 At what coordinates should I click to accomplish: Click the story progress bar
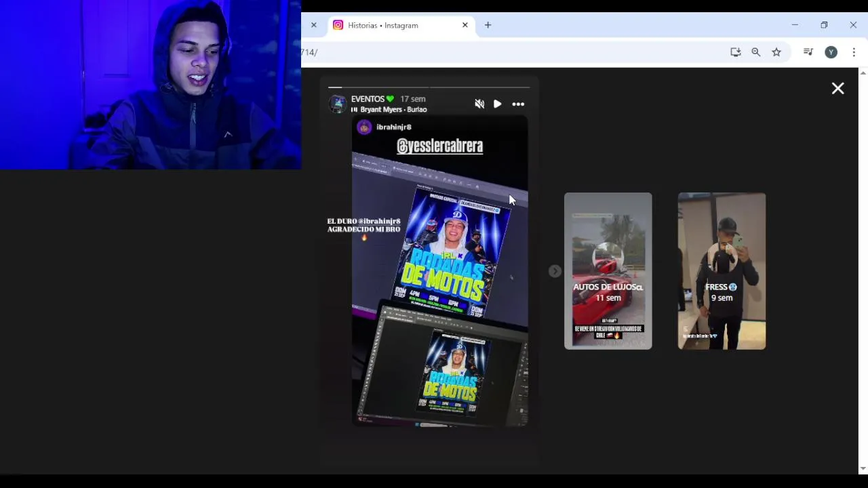pos(429,87)
